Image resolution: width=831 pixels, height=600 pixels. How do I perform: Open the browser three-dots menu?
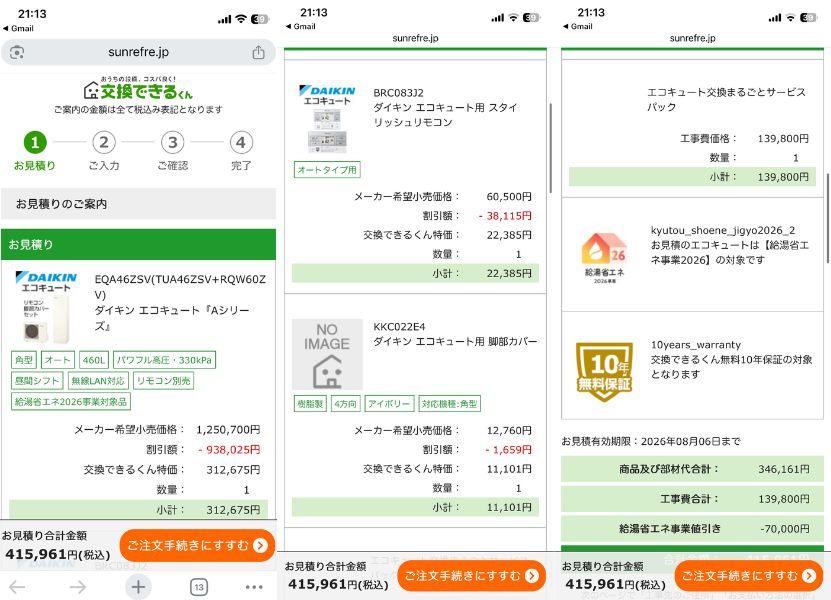pyautogui.click(x=254, y=587)
